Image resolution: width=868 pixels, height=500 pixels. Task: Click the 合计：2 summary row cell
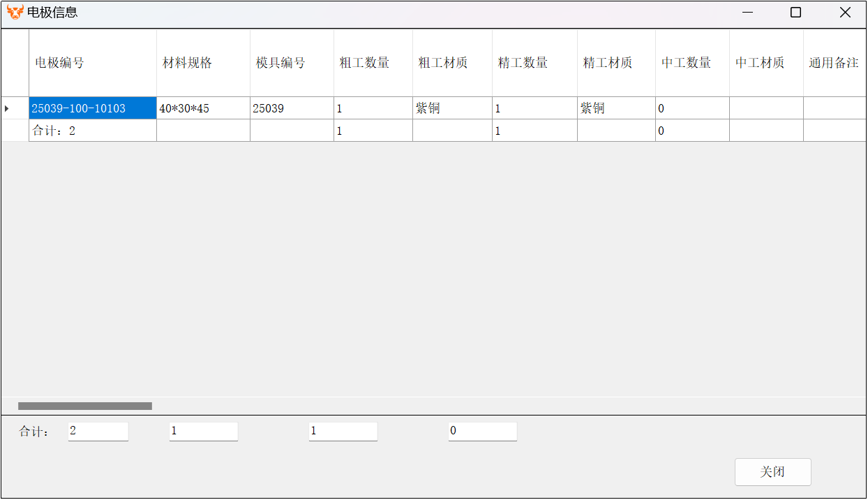point(92,131)
